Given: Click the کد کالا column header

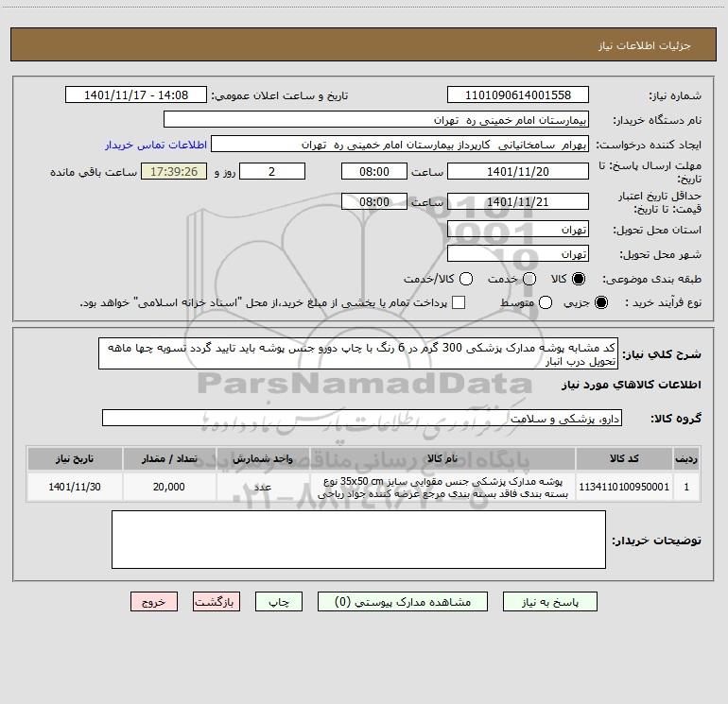Looking at the screenshot, I should [x=624, y=458].
